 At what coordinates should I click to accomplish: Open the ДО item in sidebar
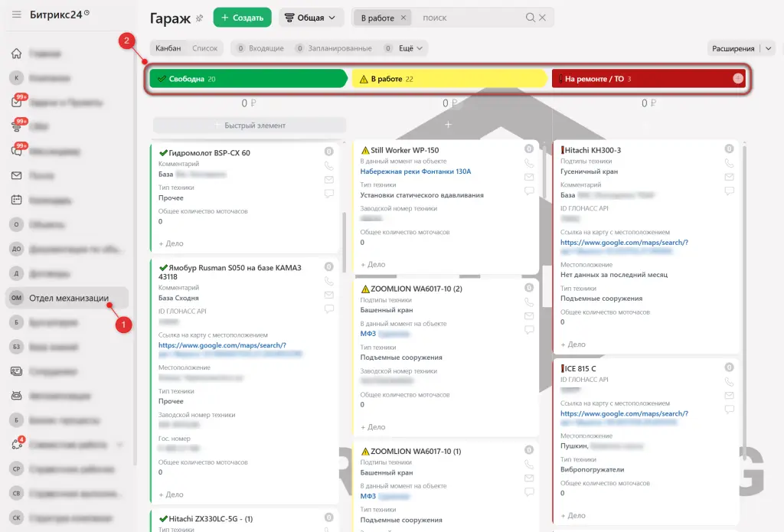(x=17, y=249)
